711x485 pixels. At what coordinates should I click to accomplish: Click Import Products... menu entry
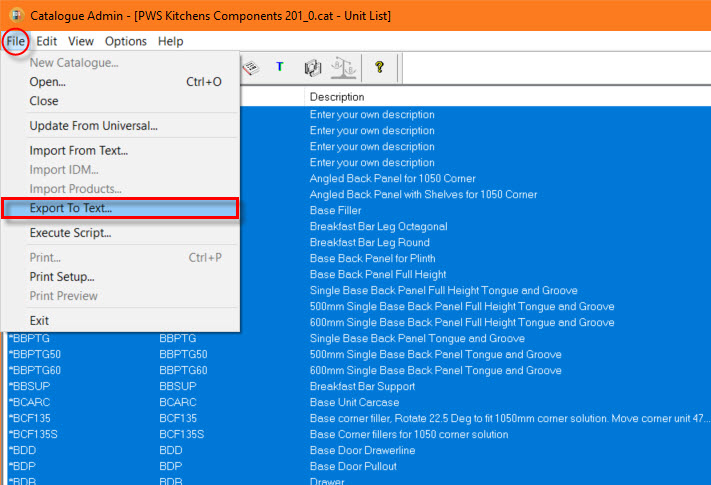(121, 189)
